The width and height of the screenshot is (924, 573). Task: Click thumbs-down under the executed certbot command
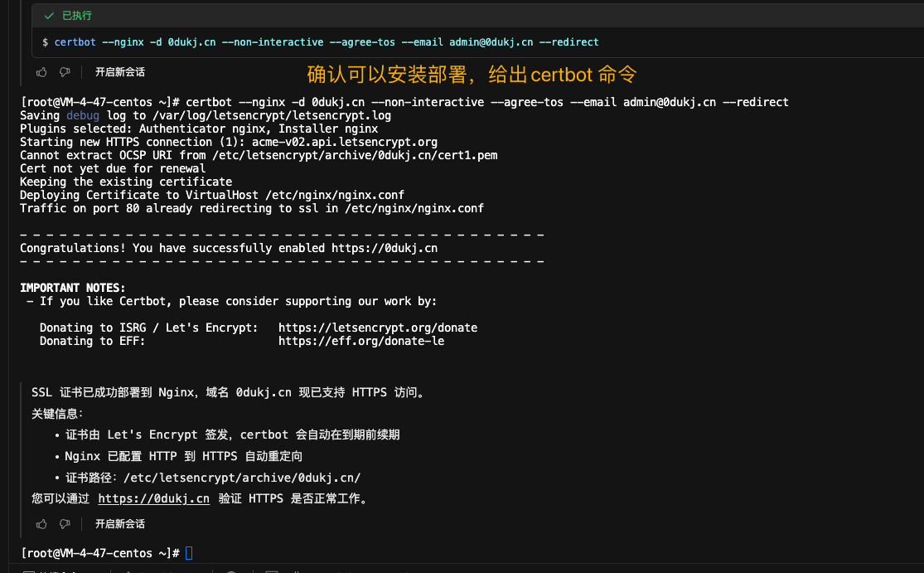point(65,72)
